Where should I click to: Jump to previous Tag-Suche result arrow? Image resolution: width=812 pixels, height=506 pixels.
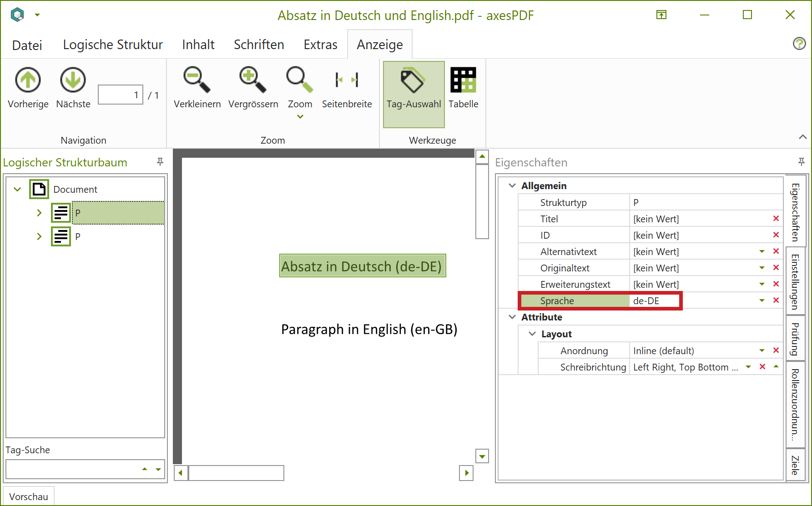point(145,469)
